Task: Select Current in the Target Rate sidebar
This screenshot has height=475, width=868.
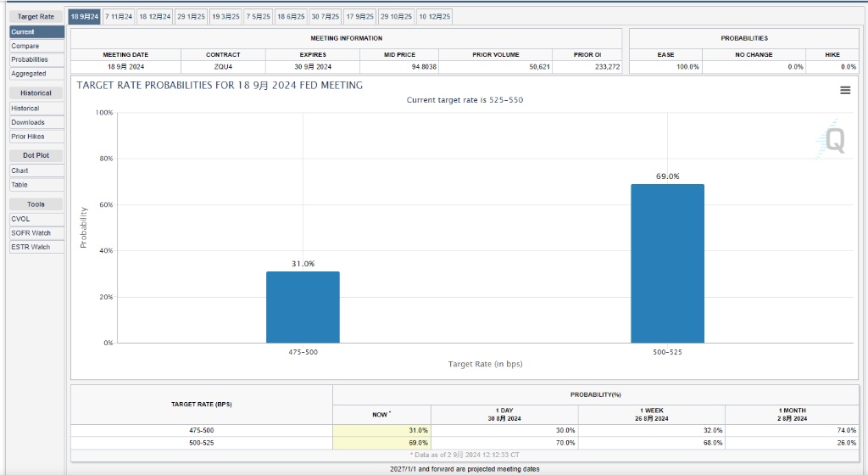Action: coord(36,31)
